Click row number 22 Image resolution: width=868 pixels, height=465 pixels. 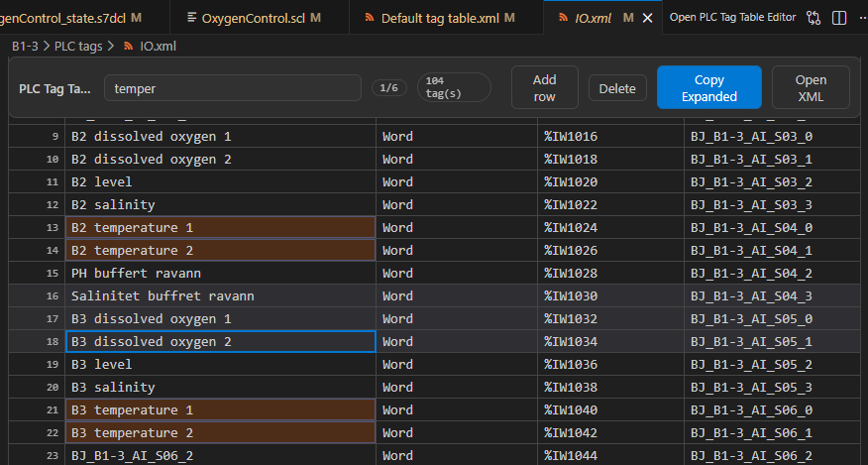(53, 433)
